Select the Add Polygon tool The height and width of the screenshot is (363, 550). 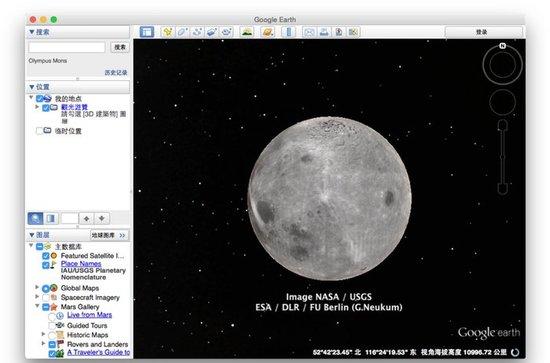(x=182, y=32)
